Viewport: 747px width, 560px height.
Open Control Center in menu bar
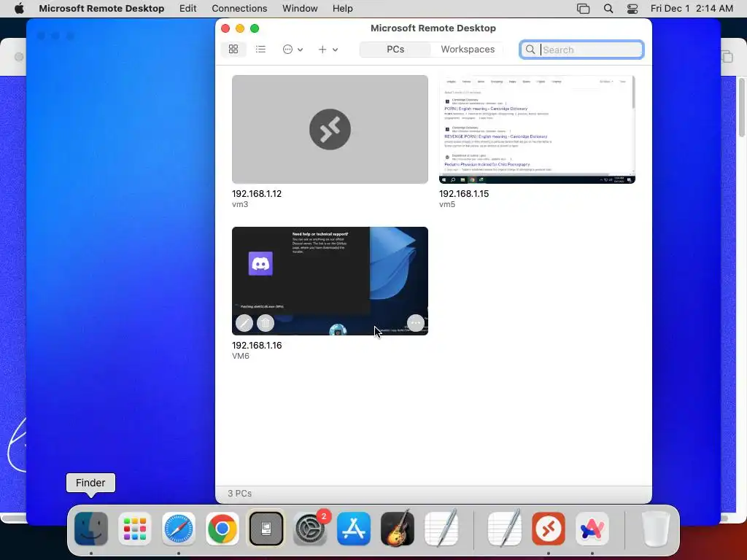pyautogui.click(x=632, y=9)
